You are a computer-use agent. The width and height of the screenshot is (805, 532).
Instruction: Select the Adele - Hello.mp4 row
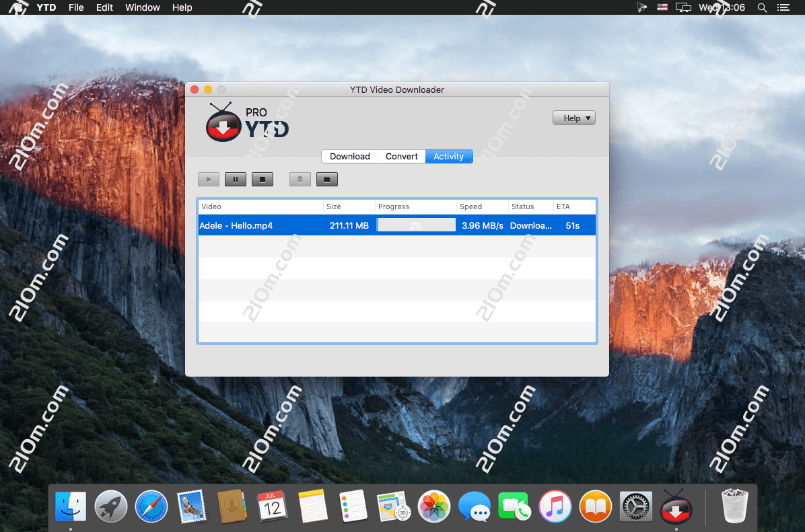pyautogui.click(x=397, y=225)
